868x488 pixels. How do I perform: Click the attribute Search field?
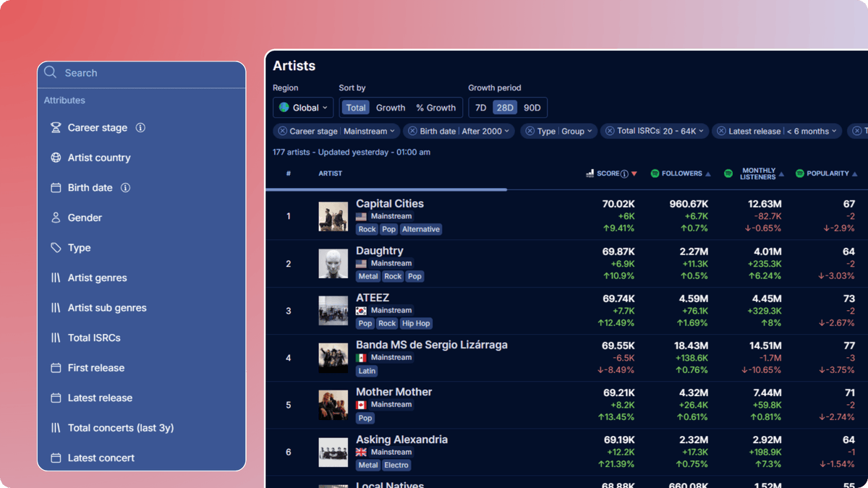(x=142, y=73)
